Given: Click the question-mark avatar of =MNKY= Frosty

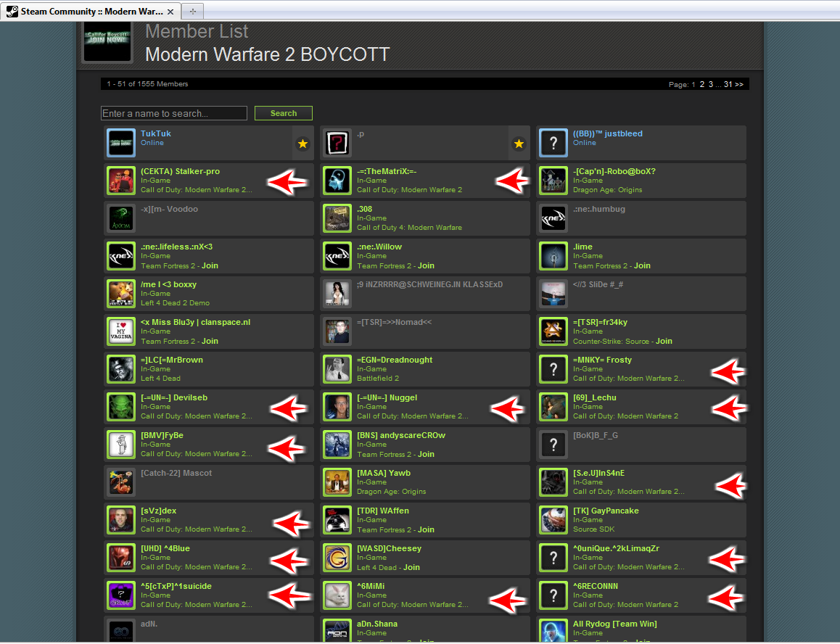Looking at the screenshot, I should (553, 368).
